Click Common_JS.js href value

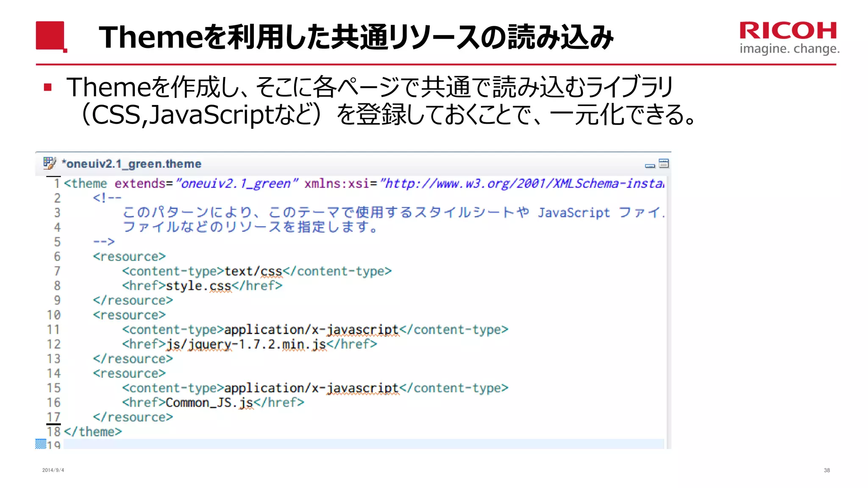209,402
